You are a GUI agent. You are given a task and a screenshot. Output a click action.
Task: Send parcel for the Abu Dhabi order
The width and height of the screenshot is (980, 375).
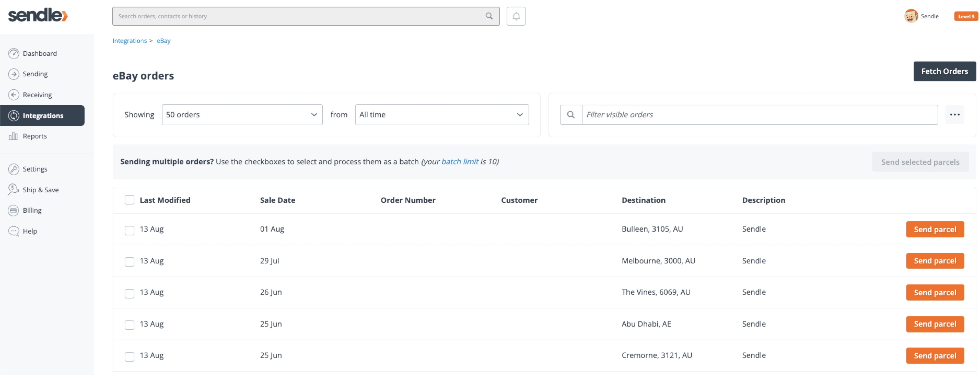pos(935,324)
